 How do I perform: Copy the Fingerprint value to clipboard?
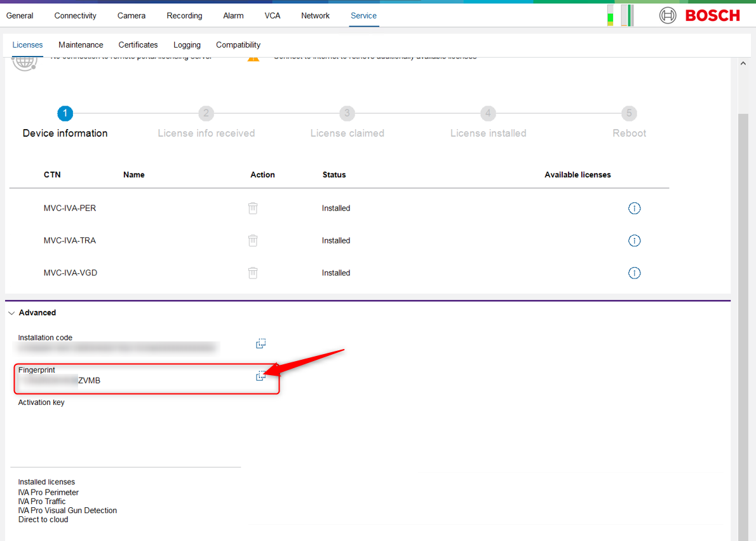click(x=260, y=376)
